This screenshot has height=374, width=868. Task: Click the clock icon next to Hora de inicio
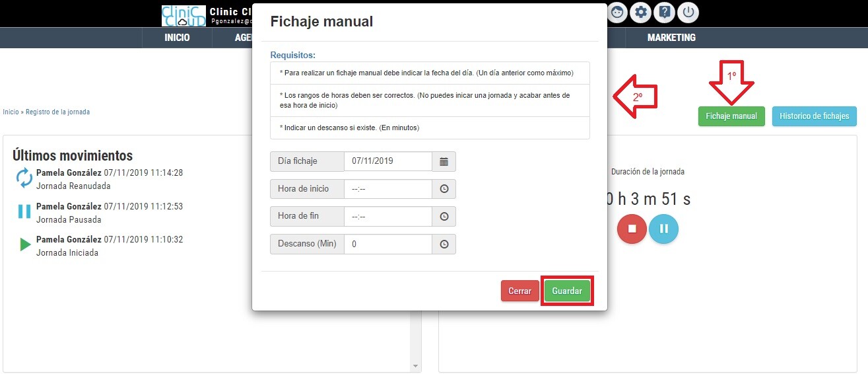(x=444, y=189)
